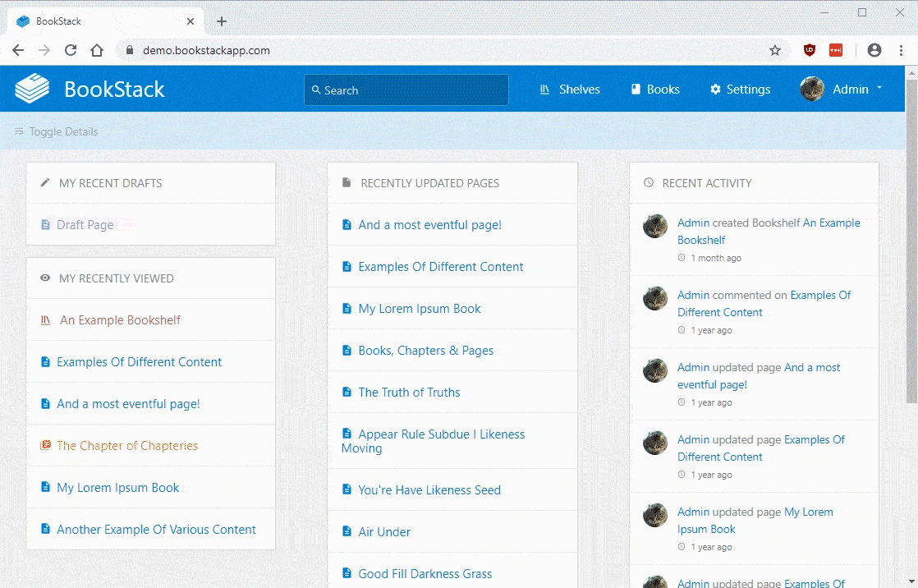Image resolution: width=918 pixels, height=588 pixels.
Task: Click the red password manager extension icon
Action: pyautogui.click(x=836, y=50)
